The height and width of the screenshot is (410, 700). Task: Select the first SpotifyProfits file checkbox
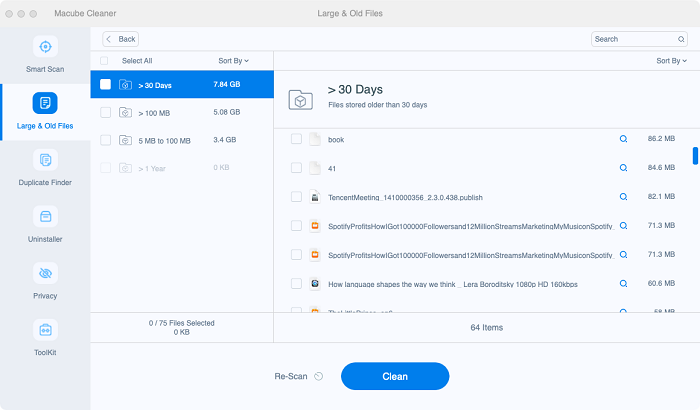pos(296,226)
